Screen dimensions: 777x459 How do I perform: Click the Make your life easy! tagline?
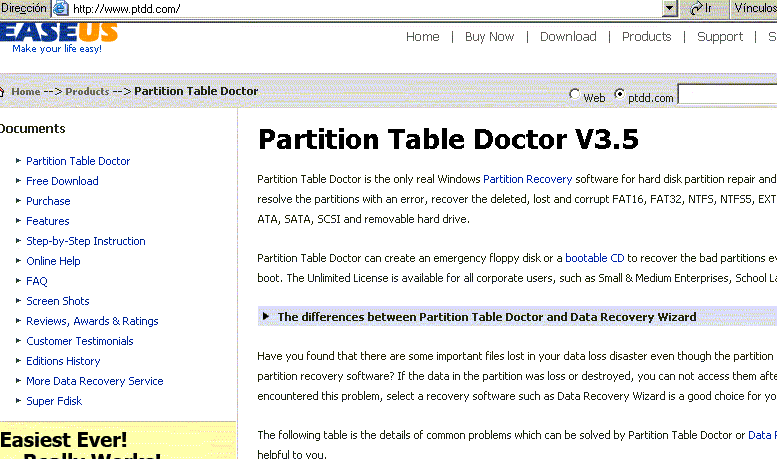click(57, 49)
